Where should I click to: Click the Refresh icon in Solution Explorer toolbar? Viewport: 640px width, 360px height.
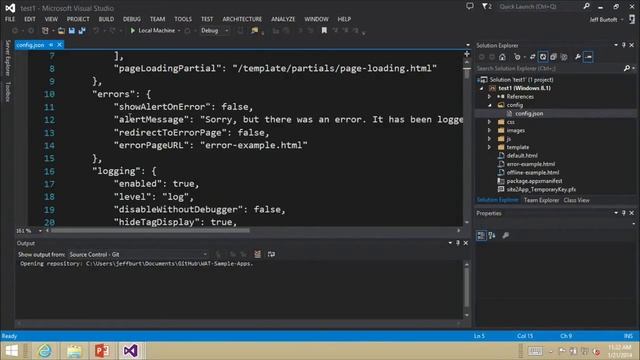(x=543, y=57)
